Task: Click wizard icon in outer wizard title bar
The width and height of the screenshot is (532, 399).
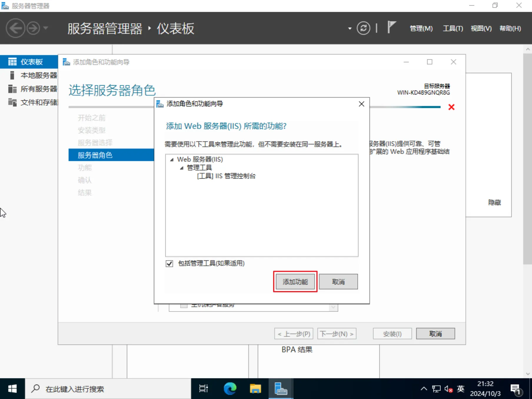Action: point(66,62)
